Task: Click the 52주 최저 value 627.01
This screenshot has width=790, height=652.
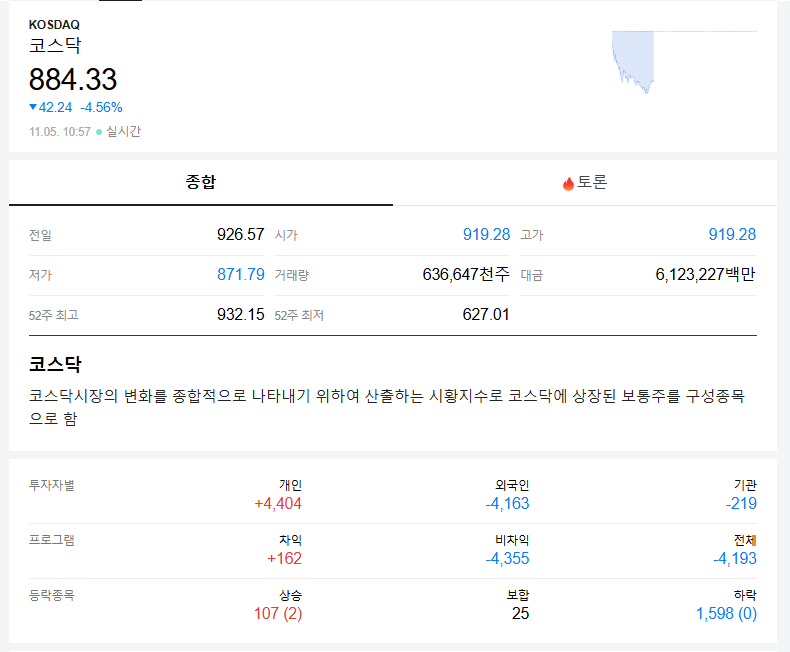Action: [x=486, y=314]
